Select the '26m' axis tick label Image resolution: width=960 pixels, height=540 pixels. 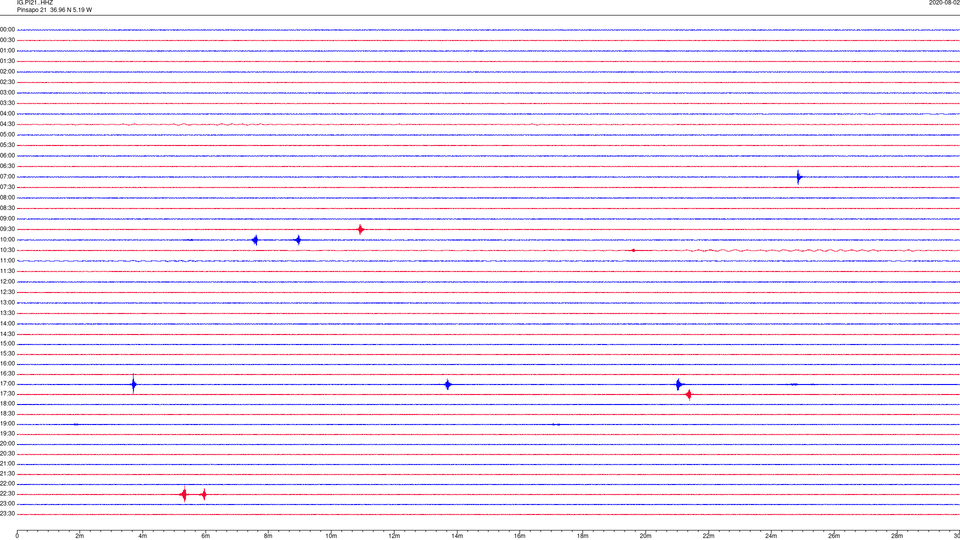834,536
